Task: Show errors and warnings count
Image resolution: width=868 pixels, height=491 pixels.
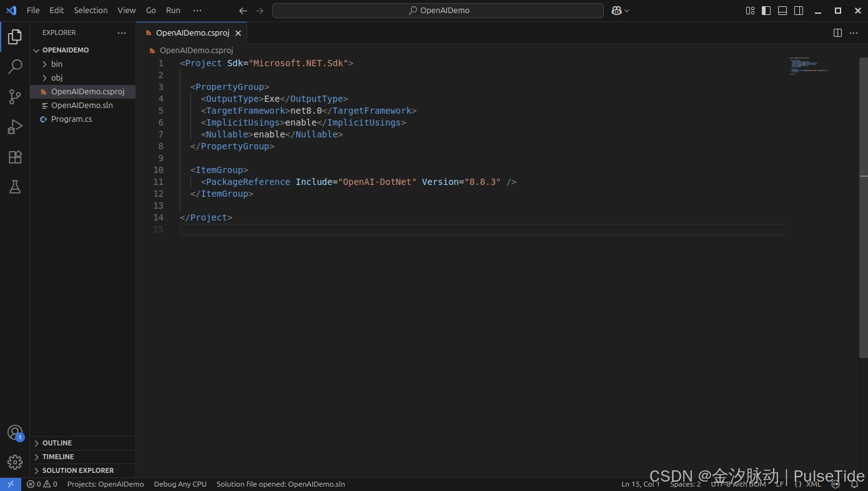Action: (42, 484)
